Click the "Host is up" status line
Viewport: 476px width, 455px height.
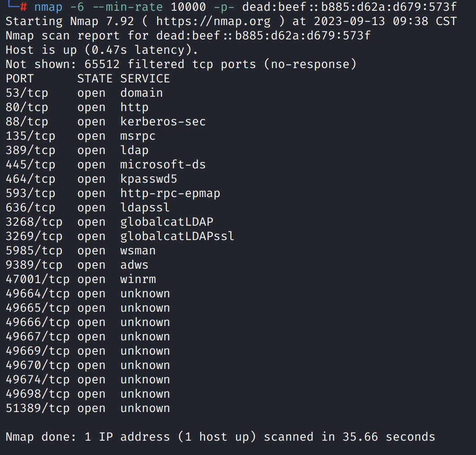tap(102, 50)
